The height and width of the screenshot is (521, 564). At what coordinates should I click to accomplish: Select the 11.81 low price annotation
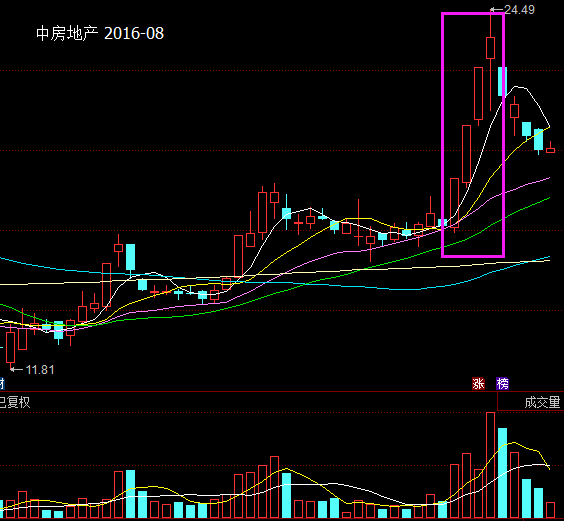tap(40, 370)
